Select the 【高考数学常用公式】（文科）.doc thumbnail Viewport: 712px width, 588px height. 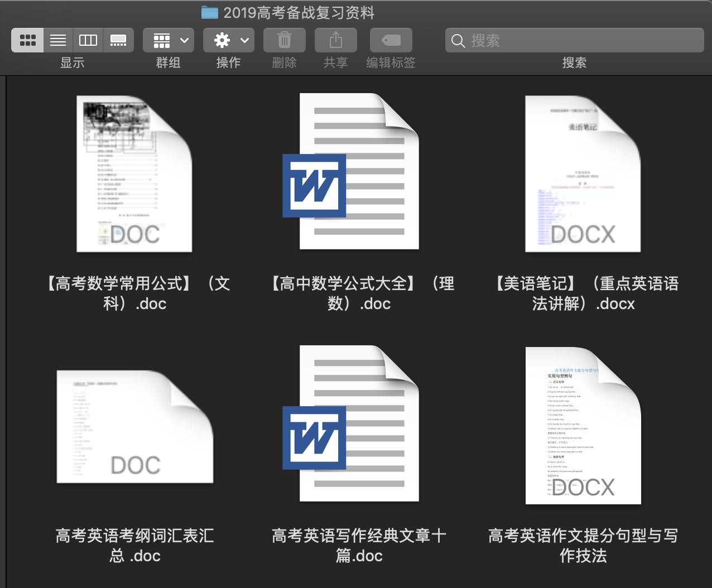[134, 173]
